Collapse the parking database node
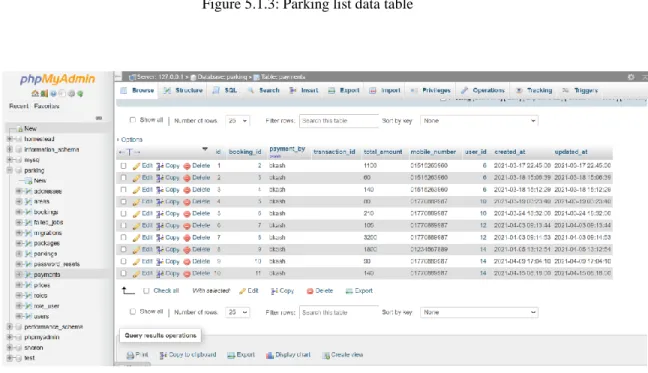Viewport: 648px width, 373px height. pos(10,170)
